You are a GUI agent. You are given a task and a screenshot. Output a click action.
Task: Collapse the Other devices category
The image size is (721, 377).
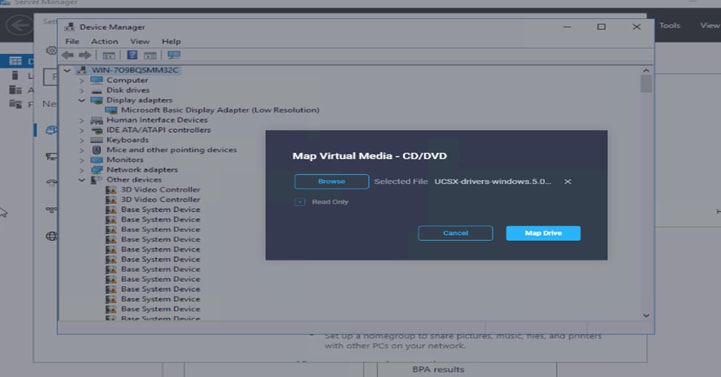point(82,180)
